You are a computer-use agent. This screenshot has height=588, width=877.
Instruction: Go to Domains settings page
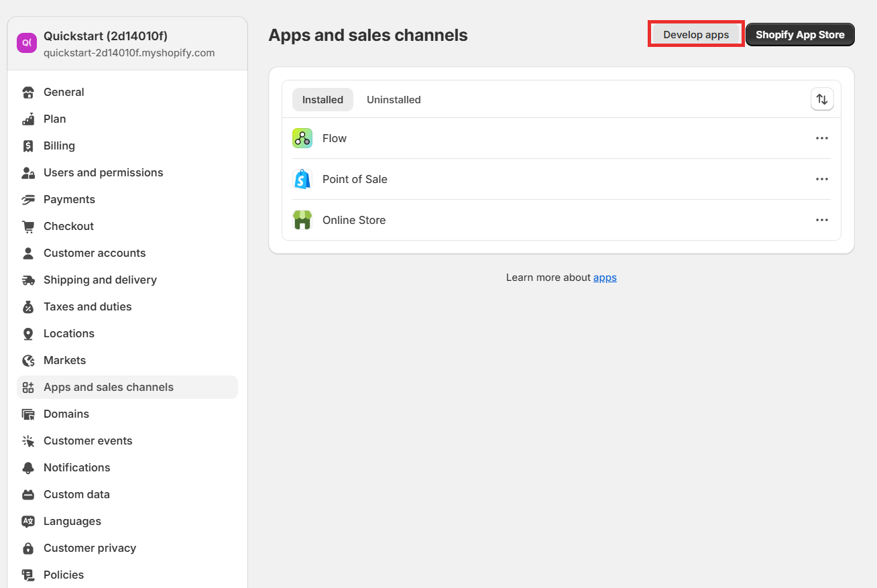pyautogui.click(x=66, y=414)
